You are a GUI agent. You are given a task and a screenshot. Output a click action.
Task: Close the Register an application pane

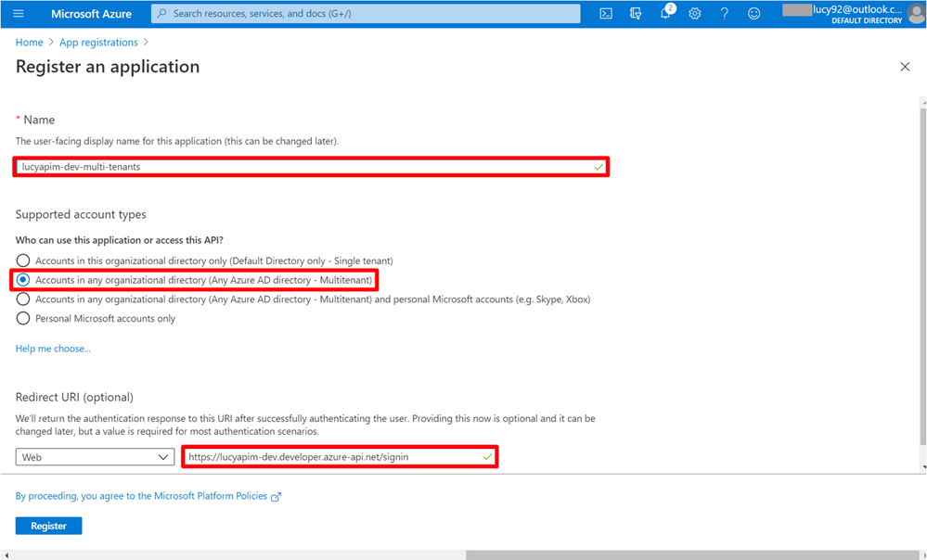(905, 67)
